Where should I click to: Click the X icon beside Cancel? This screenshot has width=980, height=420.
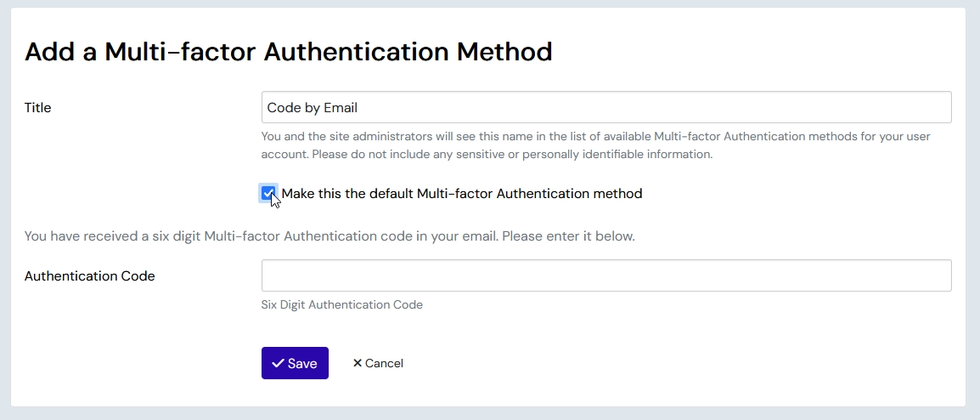(x=358, y=363)
